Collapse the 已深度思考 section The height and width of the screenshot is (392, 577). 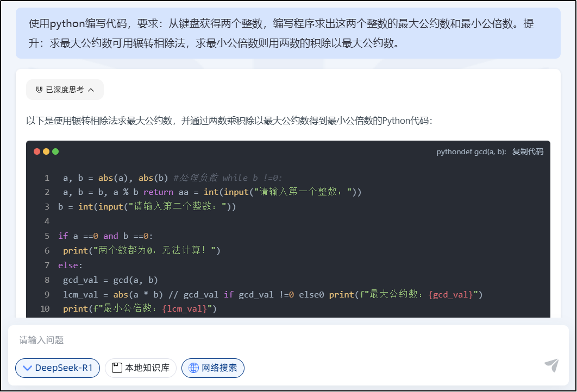point(65,90)
